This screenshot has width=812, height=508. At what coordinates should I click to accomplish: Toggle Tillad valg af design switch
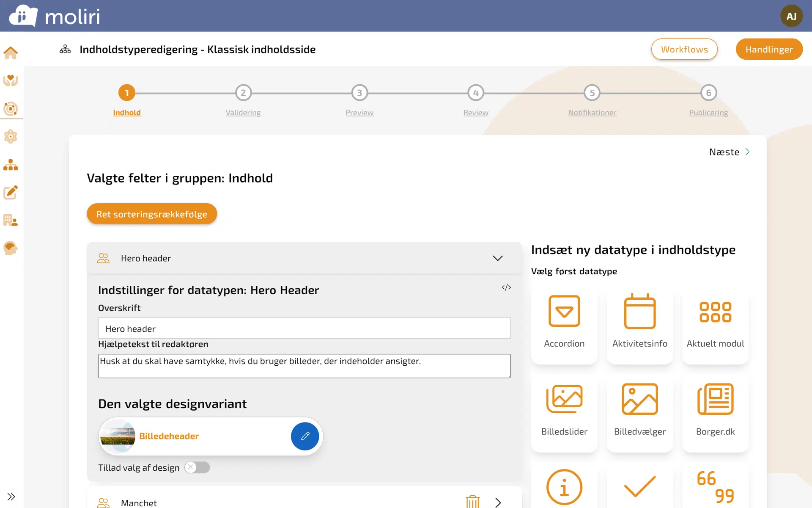pos(197,467)
